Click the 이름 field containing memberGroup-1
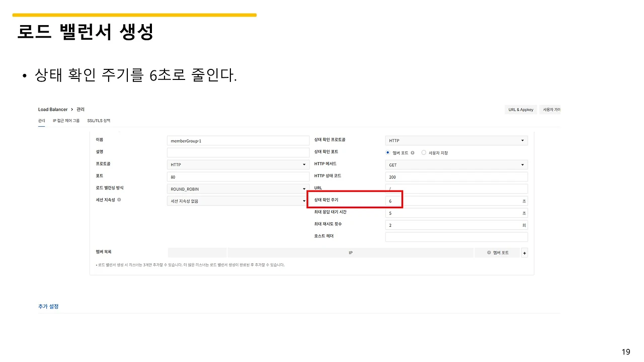Image resolution: width=644 pixels, height=362 pixels. [238, 141]
